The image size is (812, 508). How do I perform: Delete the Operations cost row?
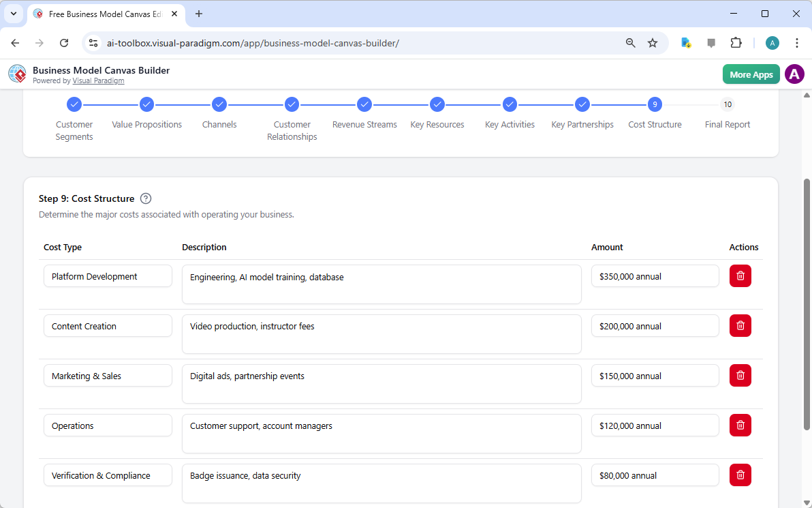pyautogui.click(x=740, y=425)
